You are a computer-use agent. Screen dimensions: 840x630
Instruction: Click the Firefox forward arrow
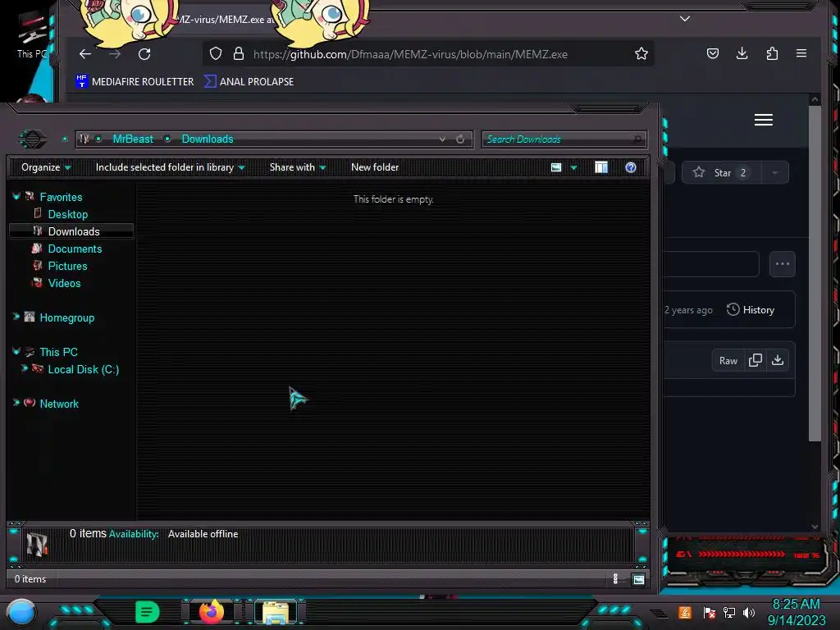[115, 53]
